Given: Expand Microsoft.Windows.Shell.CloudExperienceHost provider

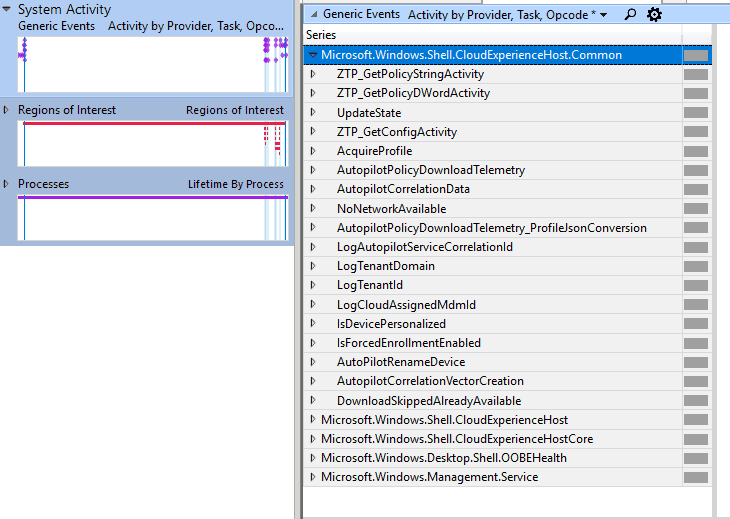Looking at the screenshot, I should 313,419.
